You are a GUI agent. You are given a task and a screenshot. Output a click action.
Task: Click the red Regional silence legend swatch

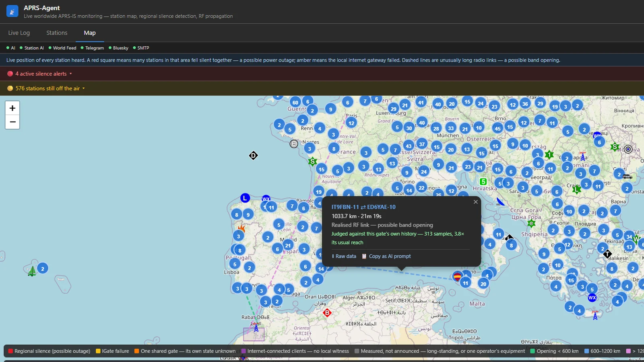[10, 351]
